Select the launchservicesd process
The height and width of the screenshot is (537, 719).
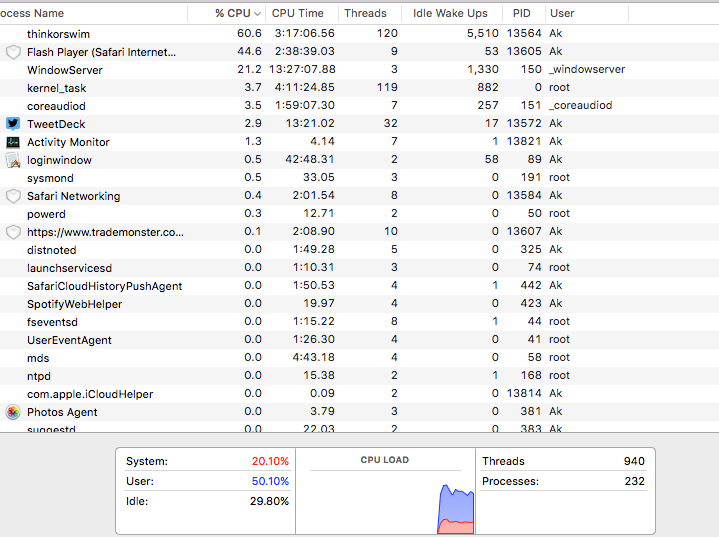[x=69, y=268]
